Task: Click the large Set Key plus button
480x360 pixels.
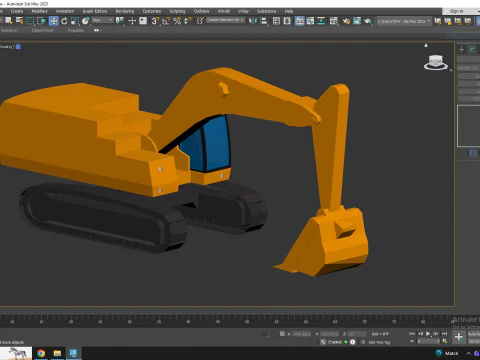Action: pyautogui.click(x=459, y=337)
